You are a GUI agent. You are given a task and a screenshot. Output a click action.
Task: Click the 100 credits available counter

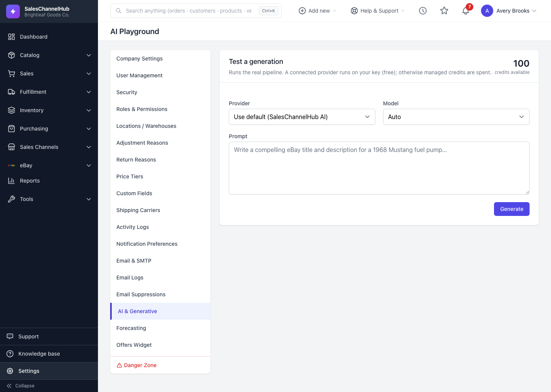tap(512, 67)
